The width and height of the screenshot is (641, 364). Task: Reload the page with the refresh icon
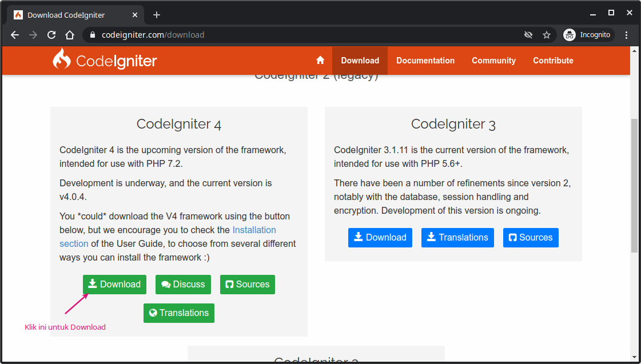(51, 35)
